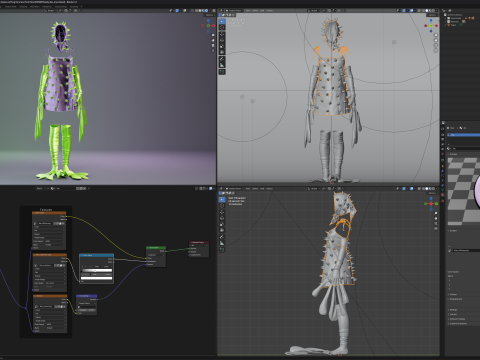
Task: Open Object menu in side-view viewport header
Action: click(270, 188)
